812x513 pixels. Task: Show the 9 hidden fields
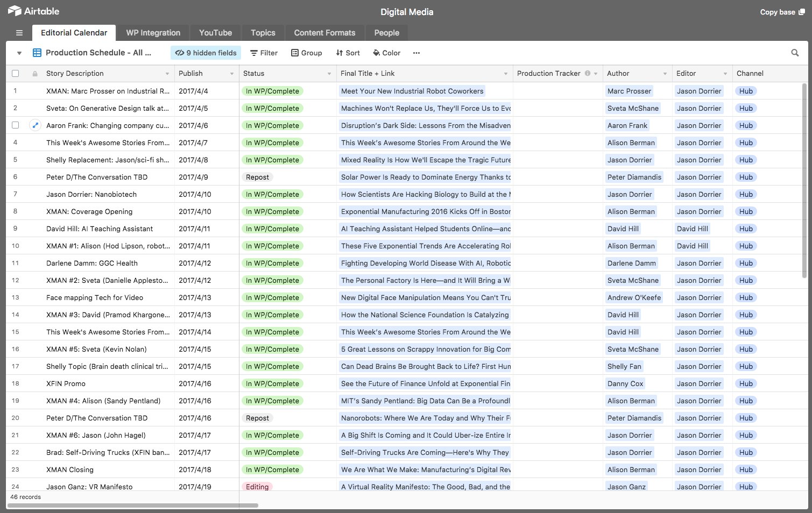click(206, 53)
